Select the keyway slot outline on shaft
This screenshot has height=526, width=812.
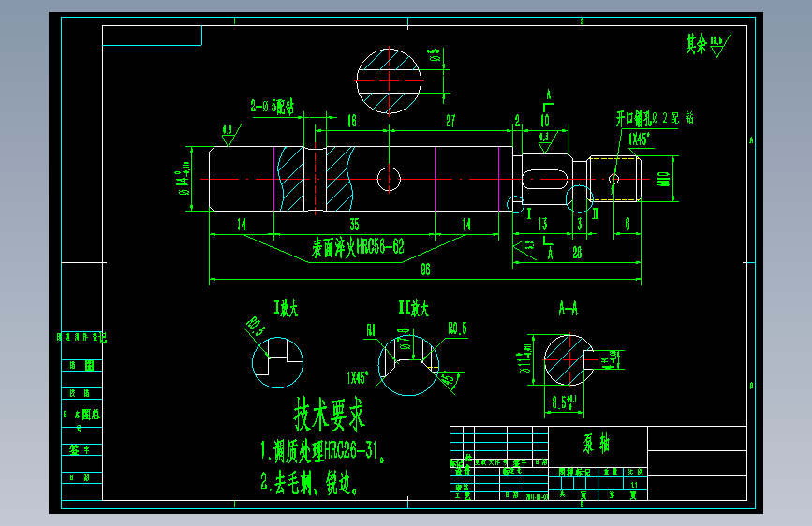coord(545,179)
